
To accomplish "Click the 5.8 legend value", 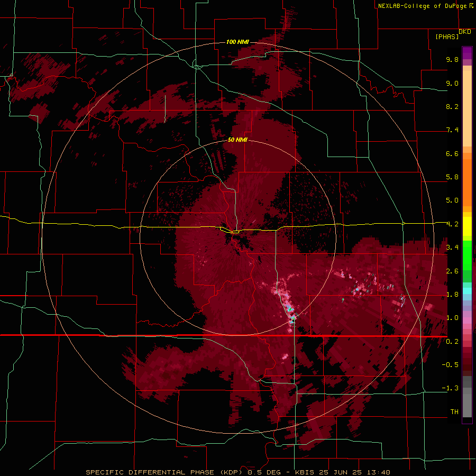I will point(452,177).
